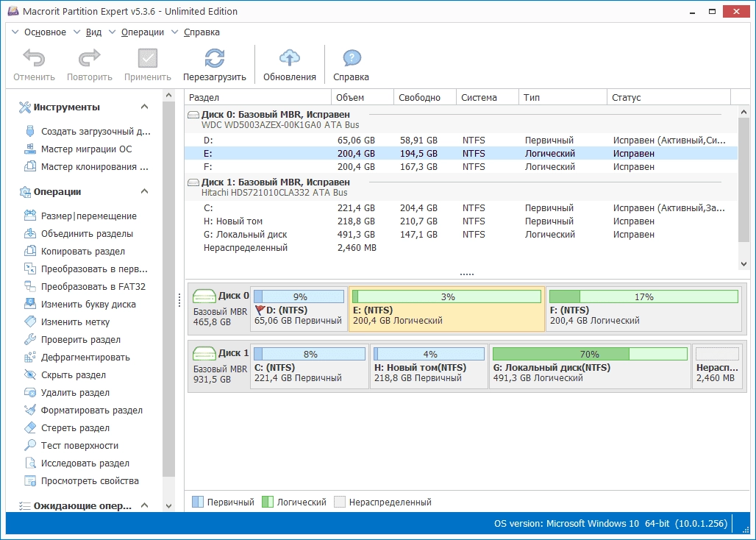The width and height of the screenshot is (756, 540).
Task: Select F: (NTFS) block in disk map
Action: (x=643, y=308)
